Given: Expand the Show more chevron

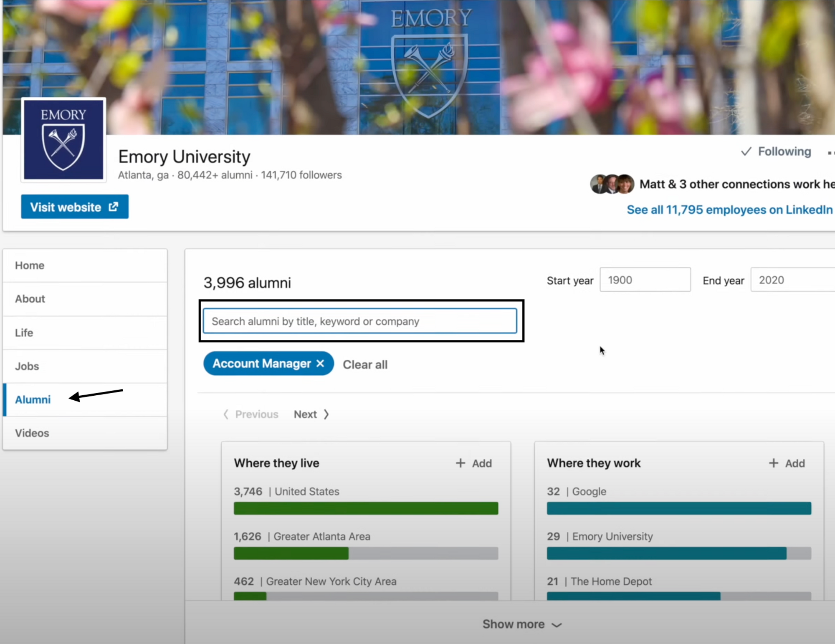Looking at the screenshot, I should coord(557,625).
